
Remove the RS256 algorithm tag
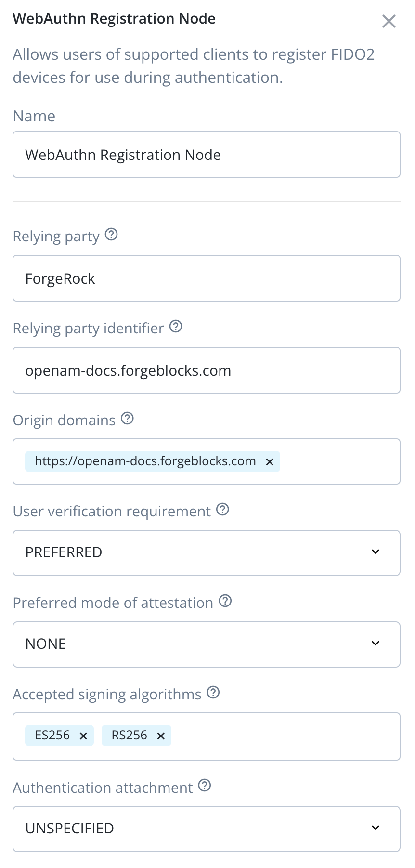tap(161, 736)
